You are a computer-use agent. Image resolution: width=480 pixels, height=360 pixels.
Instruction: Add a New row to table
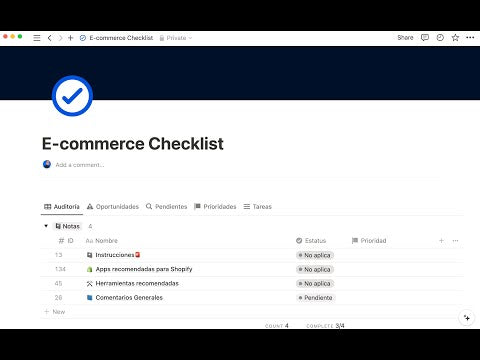pyautogui.click(x=55, y=312)
